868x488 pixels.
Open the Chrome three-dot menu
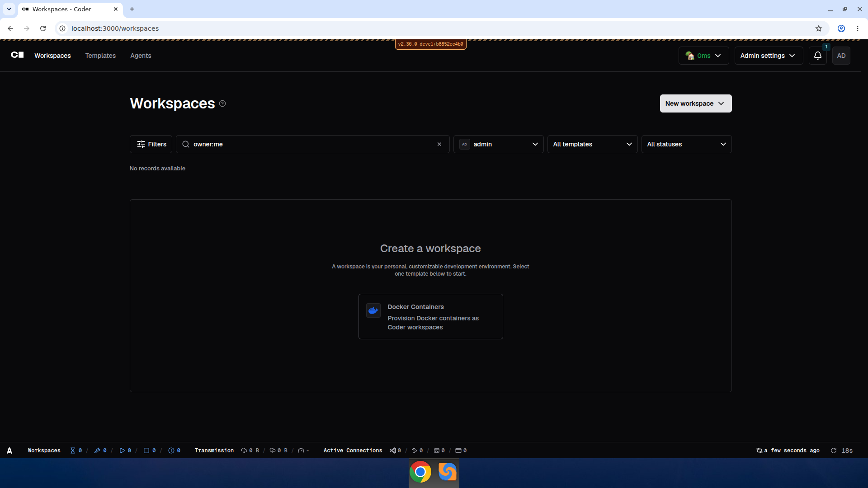[858, 28]
